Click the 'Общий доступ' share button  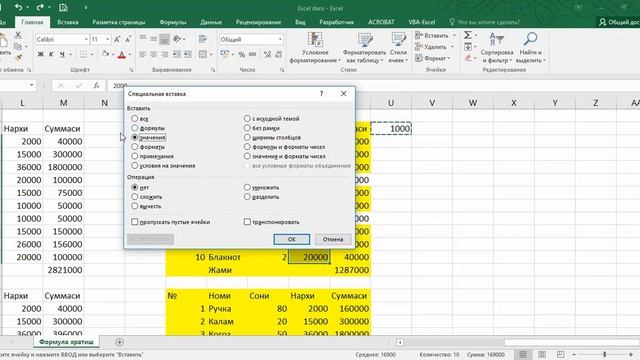click(x=618, y=22)
